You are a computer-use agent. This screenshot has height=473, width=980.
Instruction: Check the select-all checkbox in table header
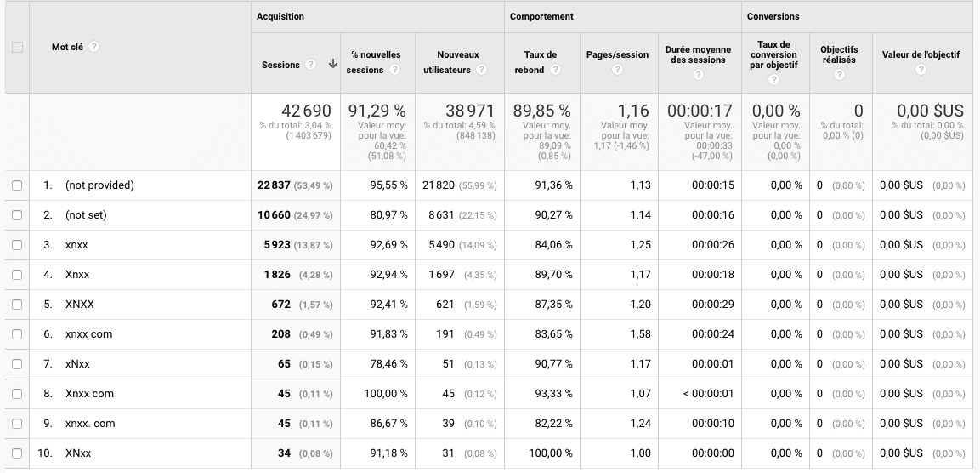click(17, 48)
